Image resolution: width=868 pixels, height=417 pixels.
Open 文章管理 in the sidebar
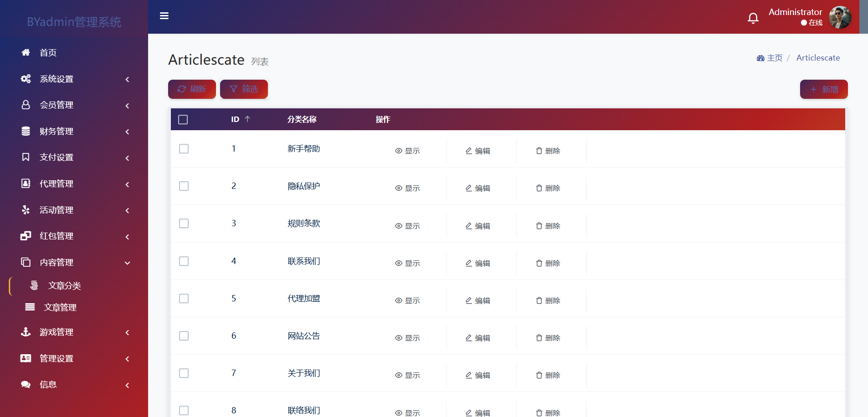point(60,307)
